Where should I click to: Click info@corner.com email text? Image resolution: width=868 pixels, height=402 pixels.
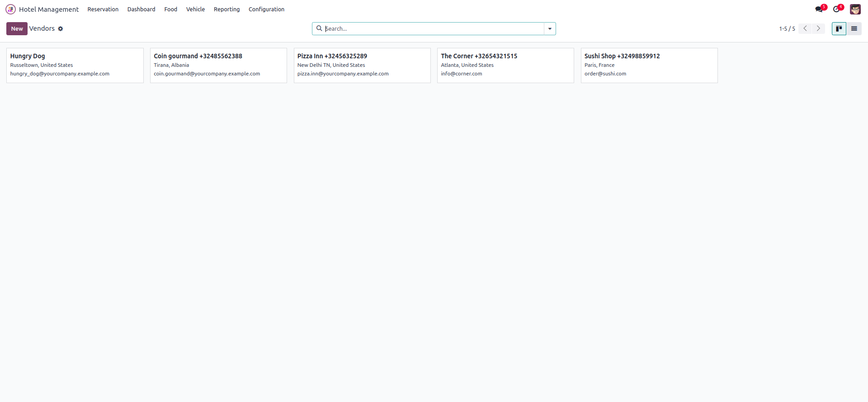click(x=462, y=74)
